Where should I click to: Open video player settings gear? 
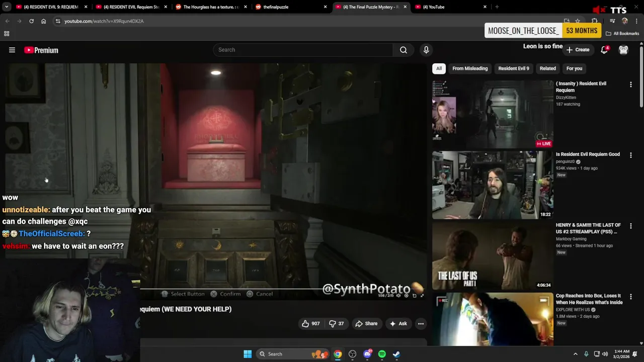click(407, 296)
